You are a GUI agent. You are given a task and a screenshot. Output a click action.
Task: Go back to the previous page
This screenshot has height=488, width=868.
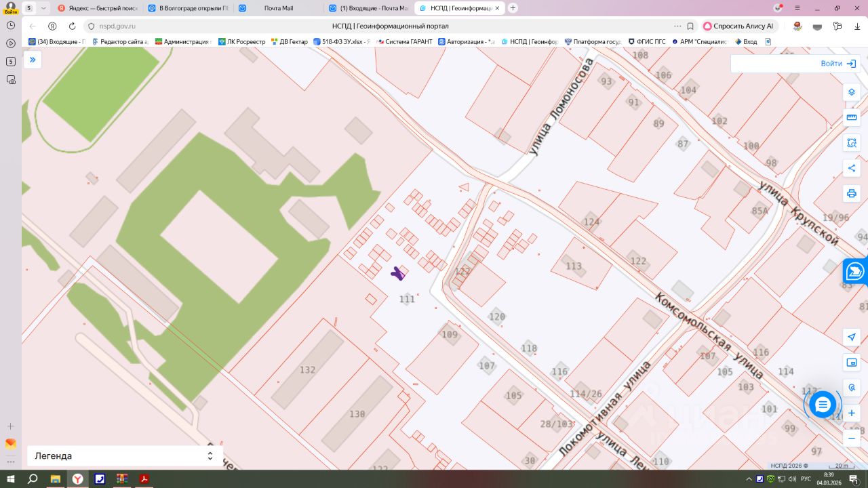pos(33,26)
